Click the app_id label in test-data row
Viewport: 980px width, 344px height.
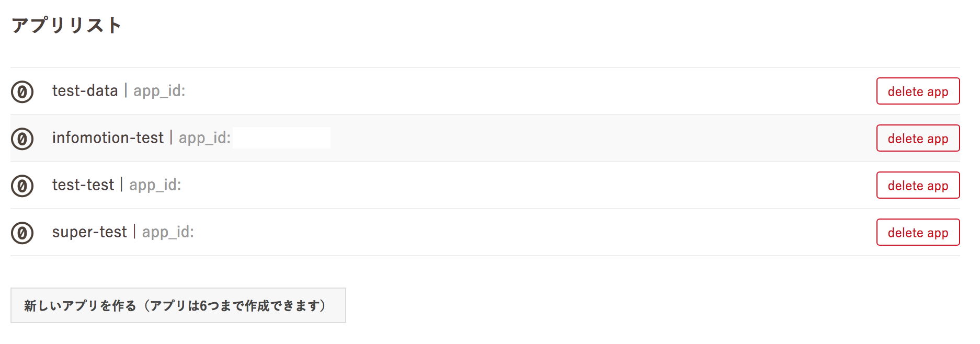pos(159,91)
